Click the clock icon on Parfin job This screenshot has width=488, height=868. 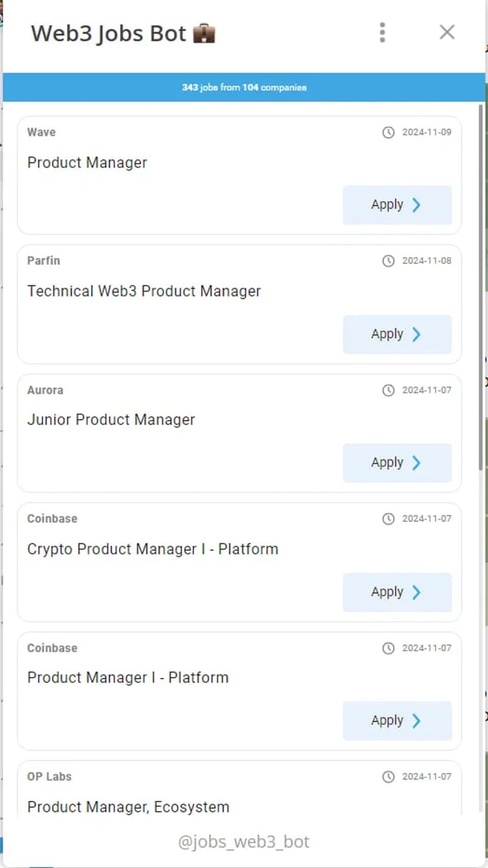(388, 261)
